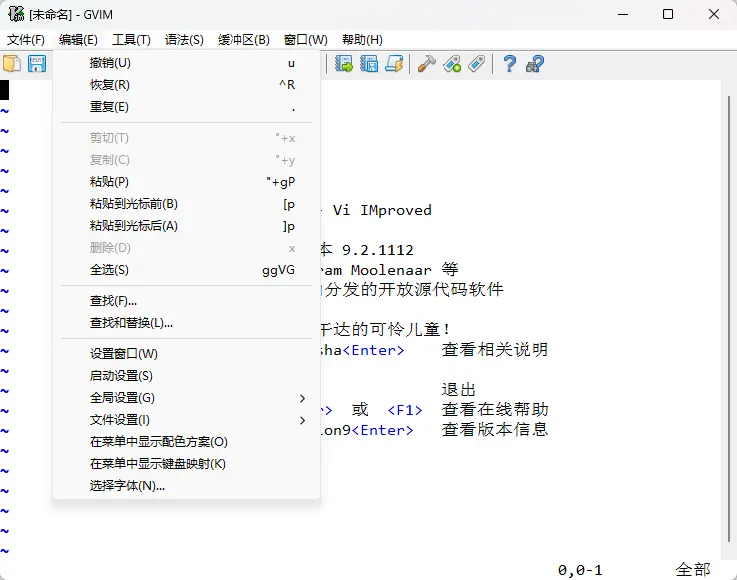Choose 全选(S) select all entry
Image resolution: width=737 pixels, height=580 pixels.
pyautogui.click(x=187, y=270)
